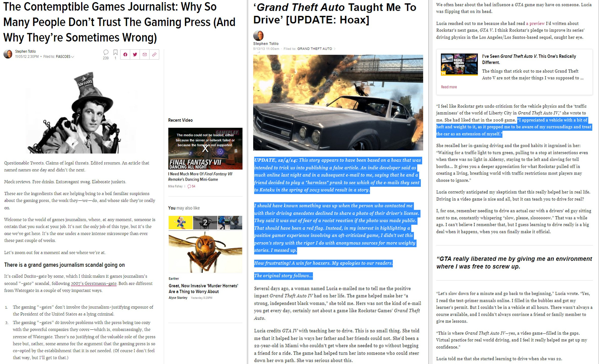Screen dimensions: 599x364
Task: Click Mike Fahey author name
Action: tap(175, 186)
